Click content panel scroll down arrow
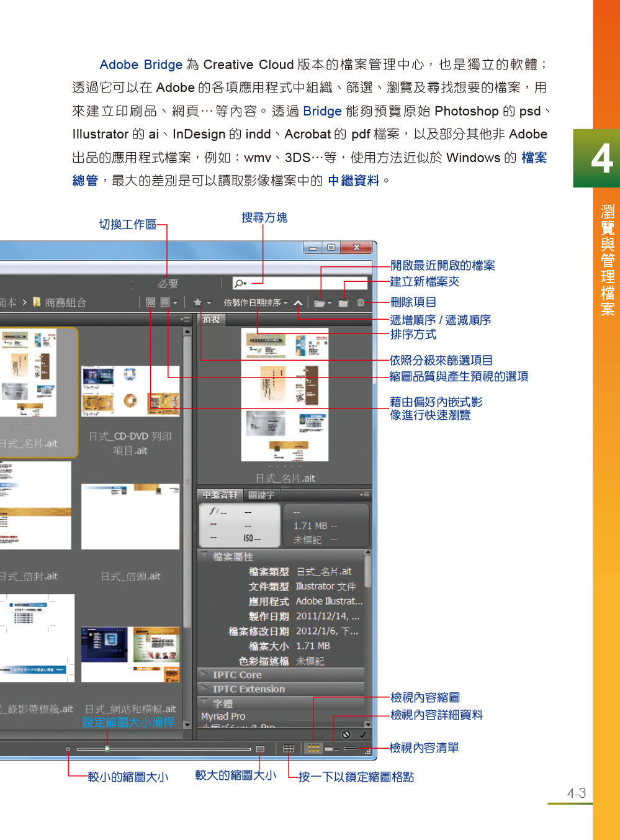620x840 pixels. pos(187,725)
